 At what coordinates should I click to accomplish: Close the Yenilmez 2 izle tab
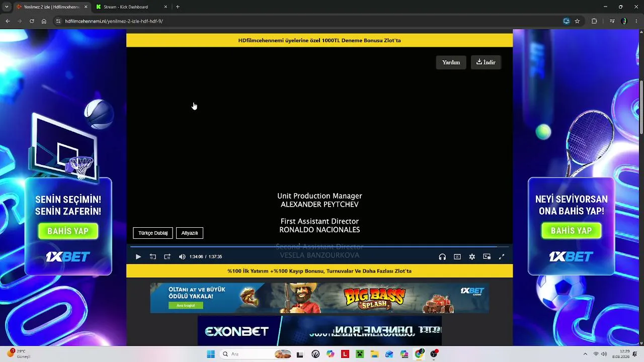point(86,7)
